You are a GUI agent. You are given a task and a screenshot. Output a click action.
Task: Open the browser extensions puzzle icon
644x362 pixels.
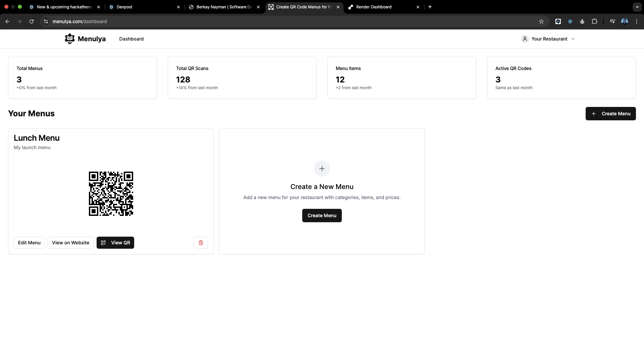coord(594,21)
